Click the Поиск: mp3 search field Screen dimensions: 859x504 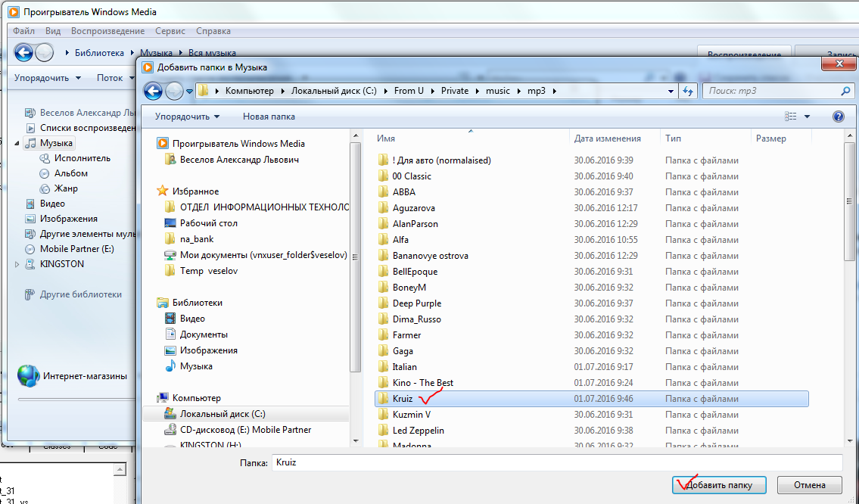[771, 91]
